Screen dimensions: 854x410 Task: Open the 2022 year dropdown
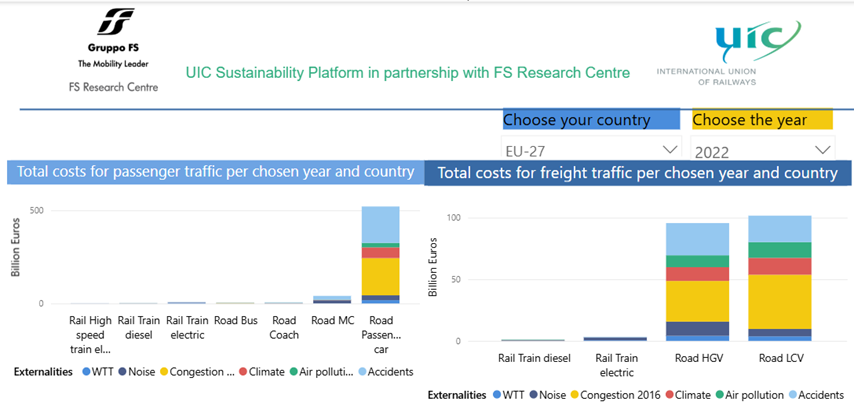762,150
